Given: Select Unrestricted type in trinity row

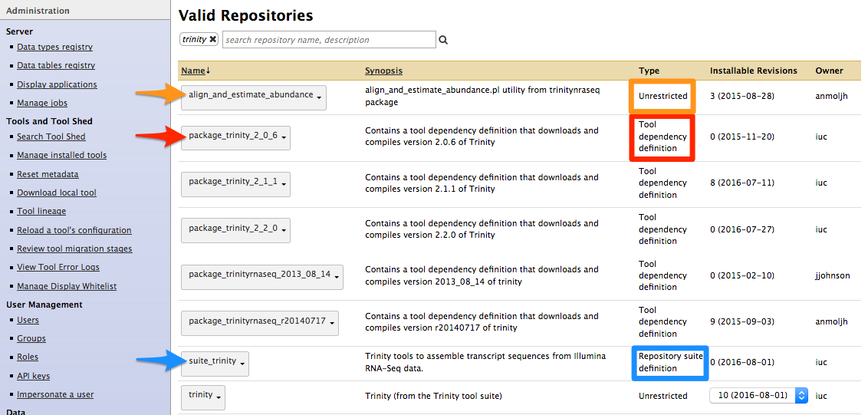Looking at the screenshot, I should click(663, 396).
